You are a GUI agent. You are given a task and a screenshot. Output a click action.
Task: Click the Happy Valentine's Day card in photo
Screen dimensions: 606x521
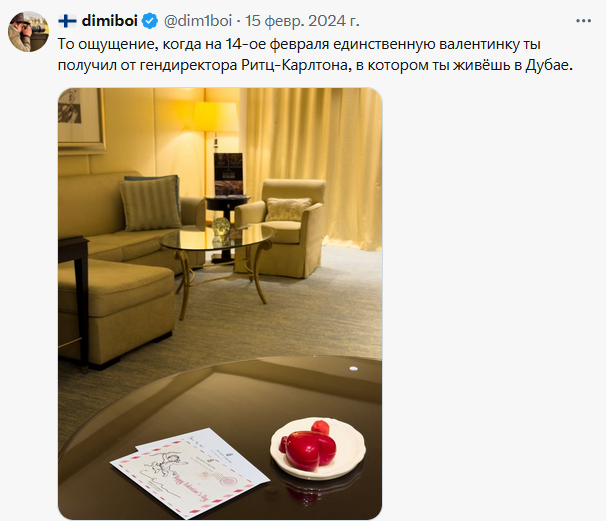click(x=190, y=472)
